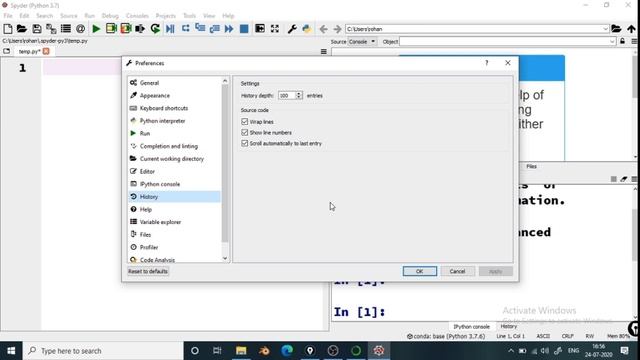Viewport: 640px width, 360px height.
Task: Toggle Scroll automatically to last entry
Action: click(x=244, y=144)
